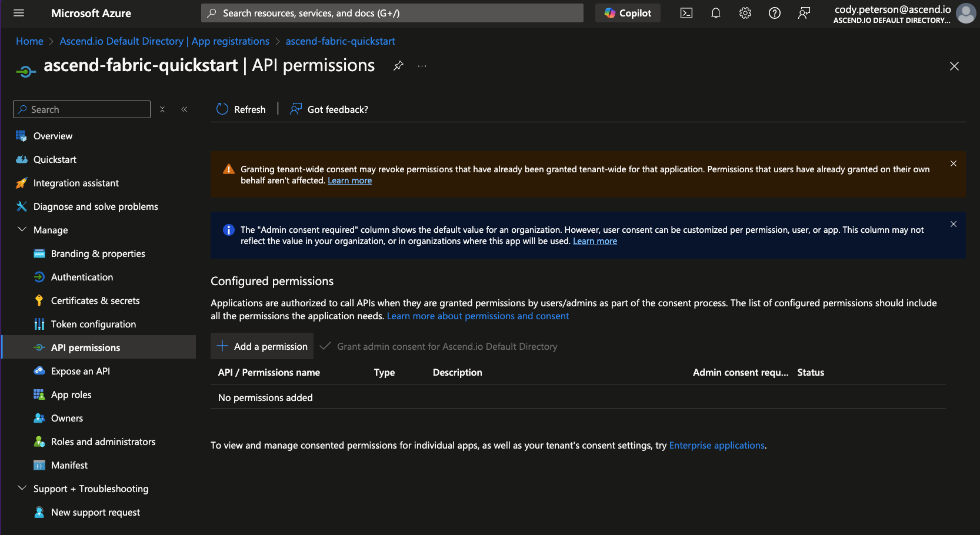Dismiss the Admin consent info banner
Viewport: 980px width, 535px height.
point(954,224)
